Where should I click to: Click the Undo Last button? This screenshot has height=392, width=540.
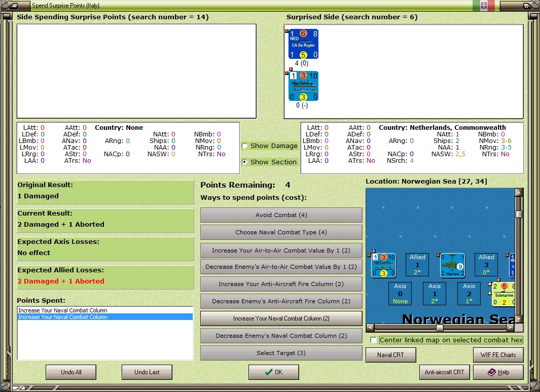pos(147,372)
